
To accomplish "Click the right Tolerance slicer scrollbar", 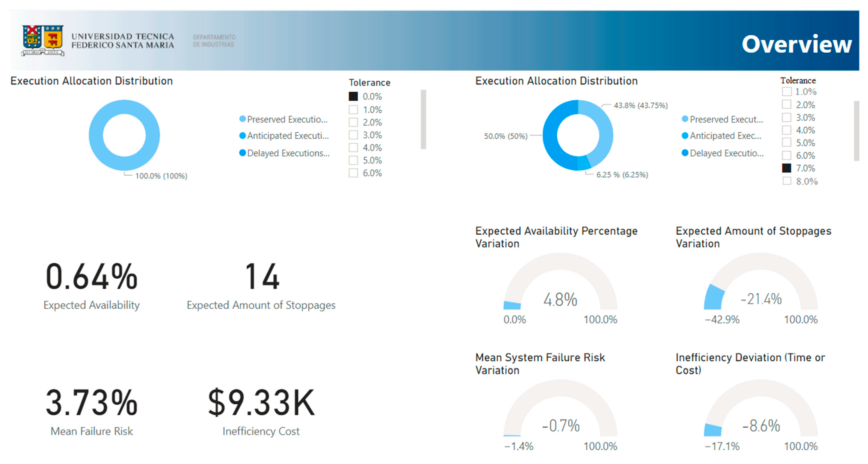I will pos(856,131).
